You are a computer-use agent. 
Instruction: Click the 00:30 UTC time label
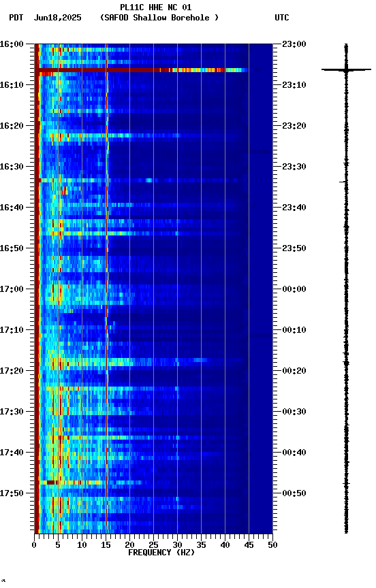[294, 412]
